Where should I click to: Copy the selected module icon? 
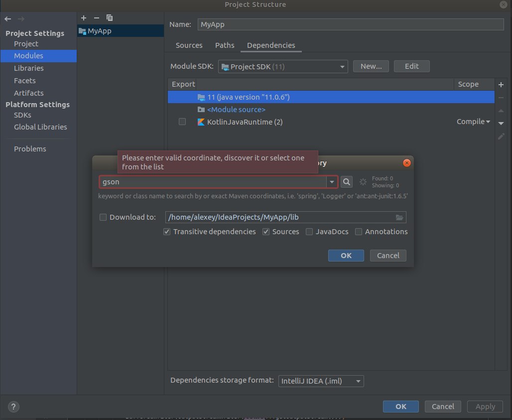pos(110,18)
